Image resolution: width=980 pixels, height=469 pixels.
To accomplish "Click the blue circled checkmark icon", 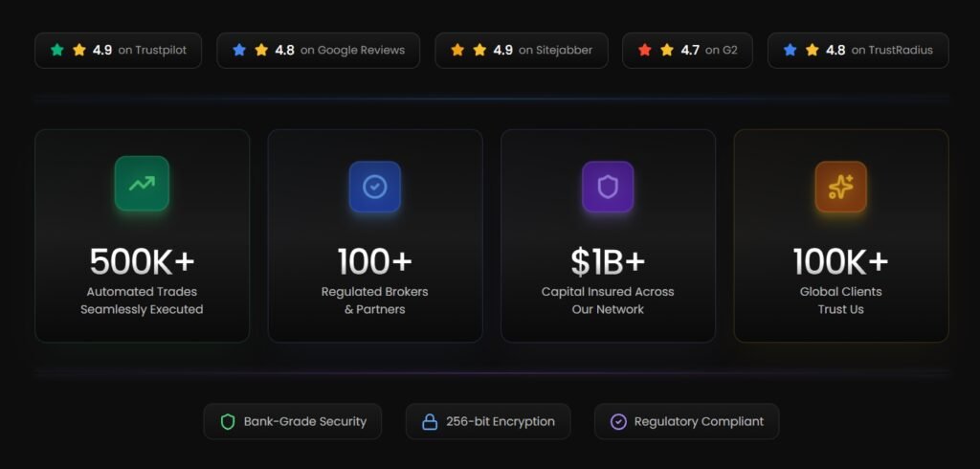I will point(375,187).
